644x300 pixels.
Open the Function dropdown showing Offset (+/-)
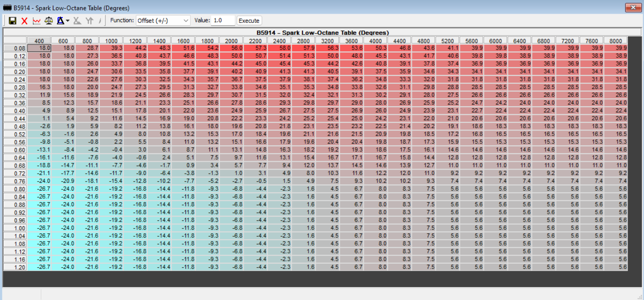pos(163,21)
